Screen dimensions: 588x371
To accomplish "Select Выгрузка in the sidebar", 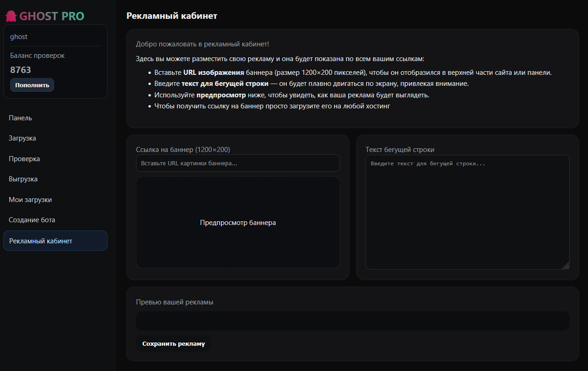I will pos(55,179).
